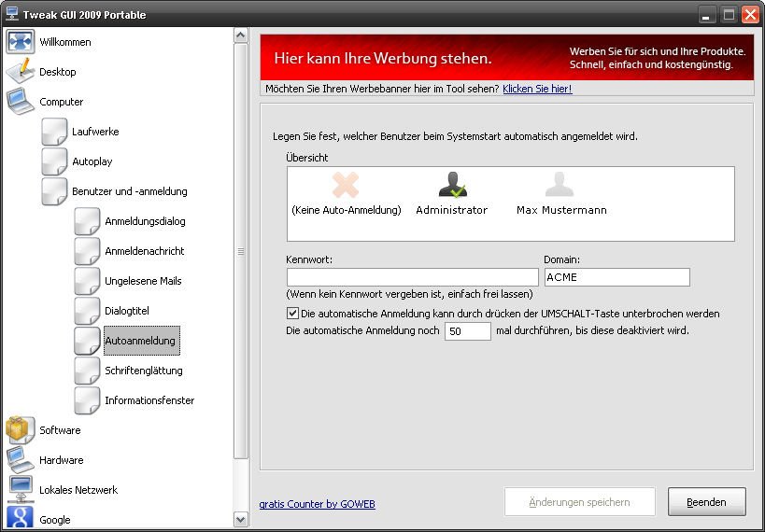
Task: Click sidebar scrollbar up arrow
Action: (241, 35)
